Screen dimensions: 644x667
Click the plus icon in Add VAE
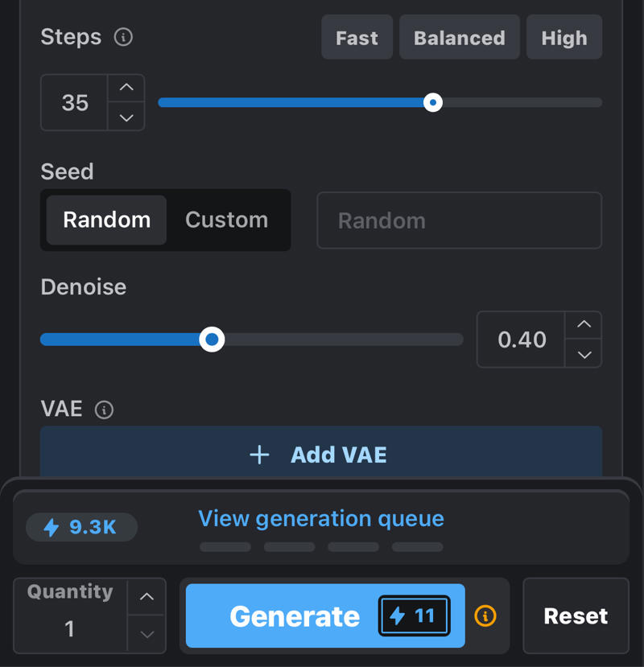[x=259, y=455]
